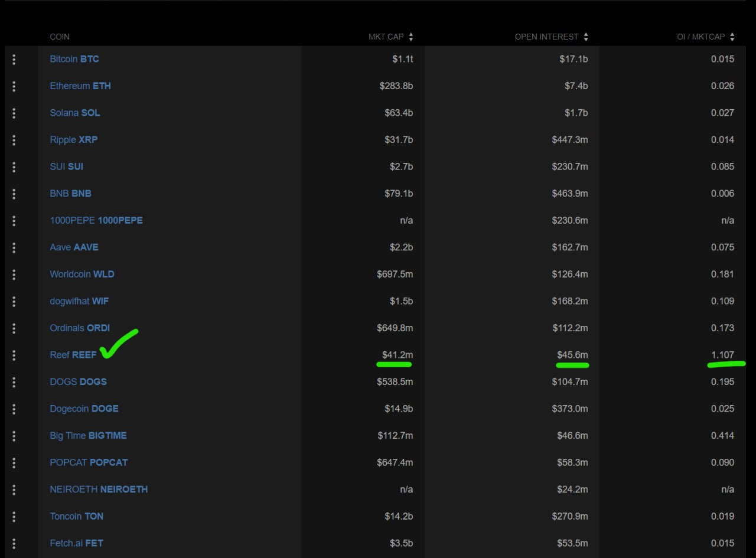The height and width of the screenshot is (558, 756).
Task: Open the 1000PEPE coin link
Action: point(96,220)
